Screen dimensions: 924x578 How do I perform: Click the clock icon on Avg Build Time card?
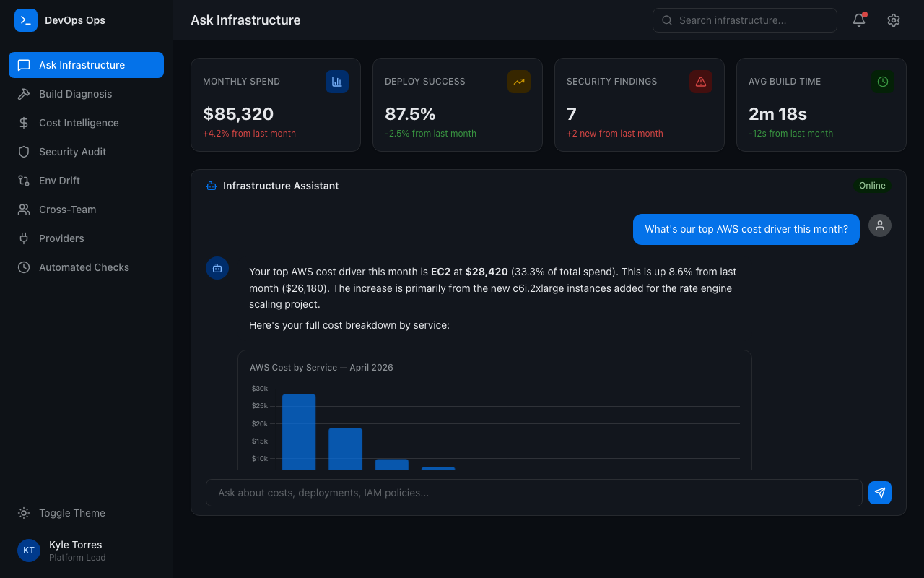(x=883, y=82)
